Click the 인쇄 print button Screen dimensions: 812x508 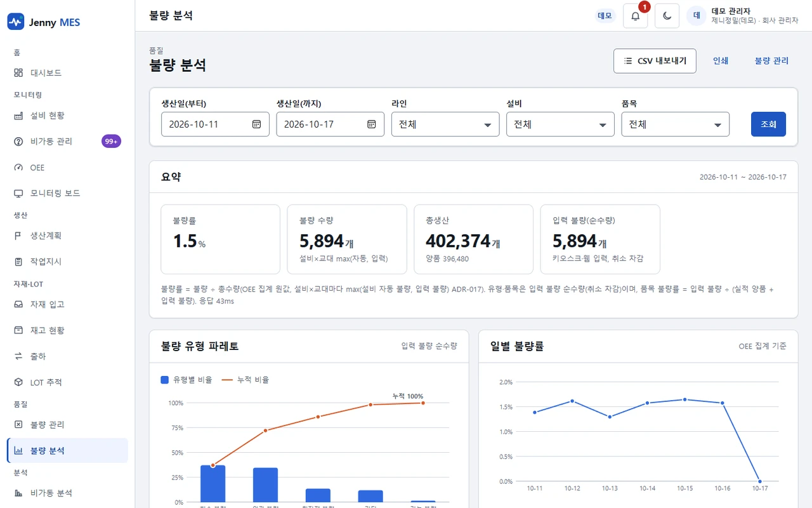pos(721,61)
